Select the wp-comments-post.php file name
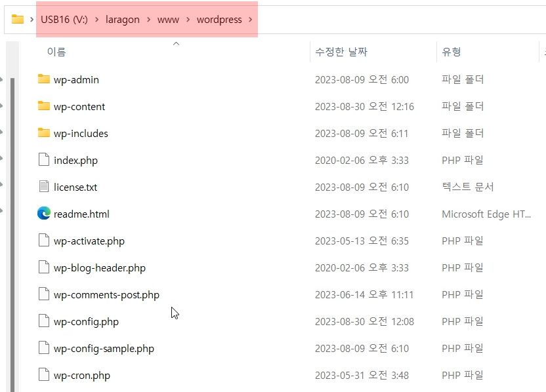 pos(106,294)
